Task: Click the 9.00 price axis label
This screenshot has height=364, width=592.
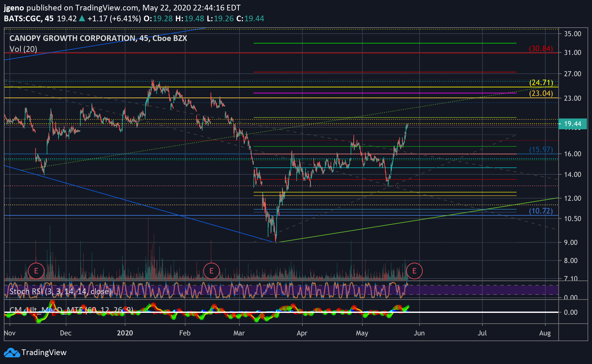Action: click(571, 243)
